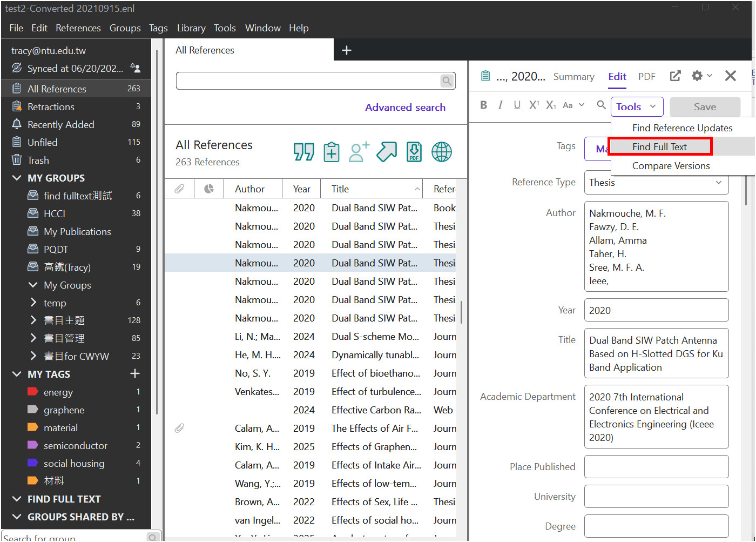Select Unfiled references in sidebar
The height and width of the screenshot is (542, 756).
point(76,142)
